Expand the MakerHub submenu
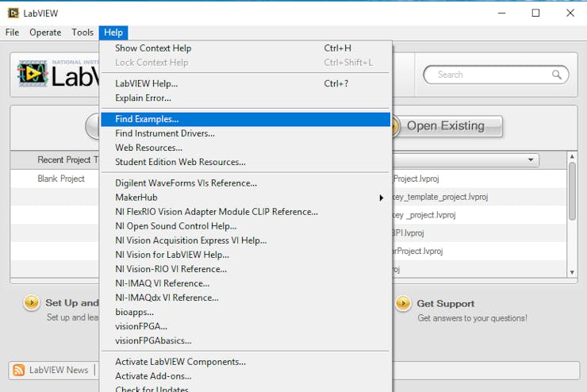The image size is (587, 392). pos(245,198)
